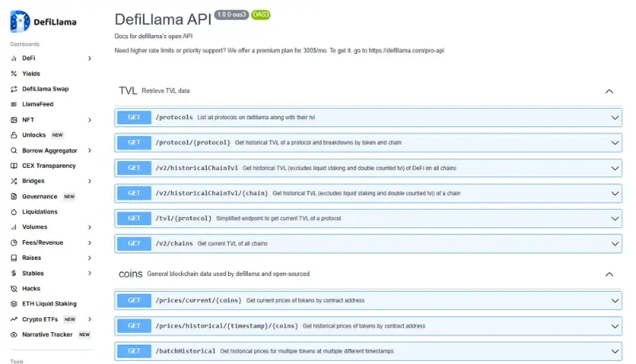Click the DefiLlama Swap arrows icon
The width and height of the screenshot is (636, 364).
click(x=14, y=89)
